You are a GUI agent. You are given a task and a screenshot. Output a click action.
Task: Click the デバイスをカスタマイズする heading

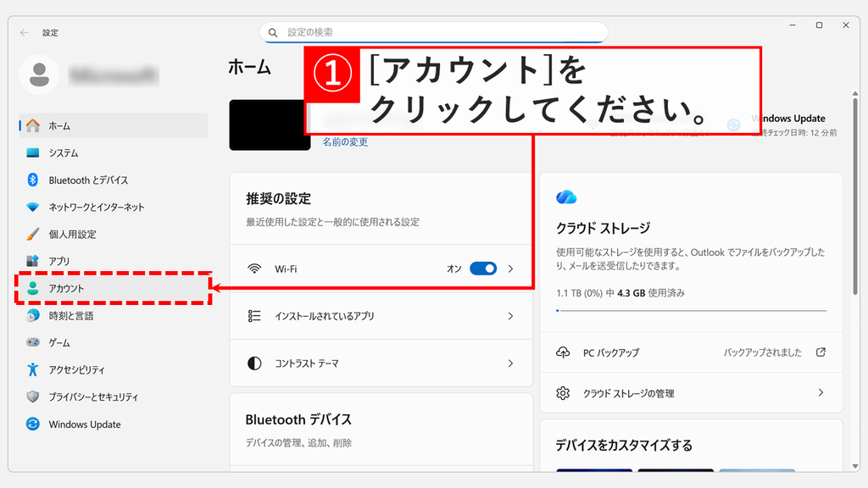(x=624, y=446)
